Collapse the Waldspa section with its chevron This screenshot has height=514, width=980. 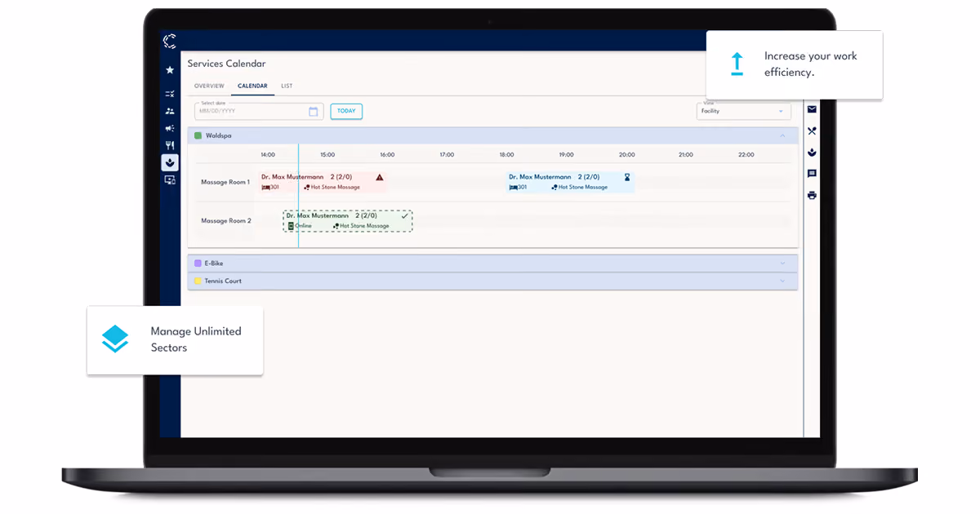(782, 135)
